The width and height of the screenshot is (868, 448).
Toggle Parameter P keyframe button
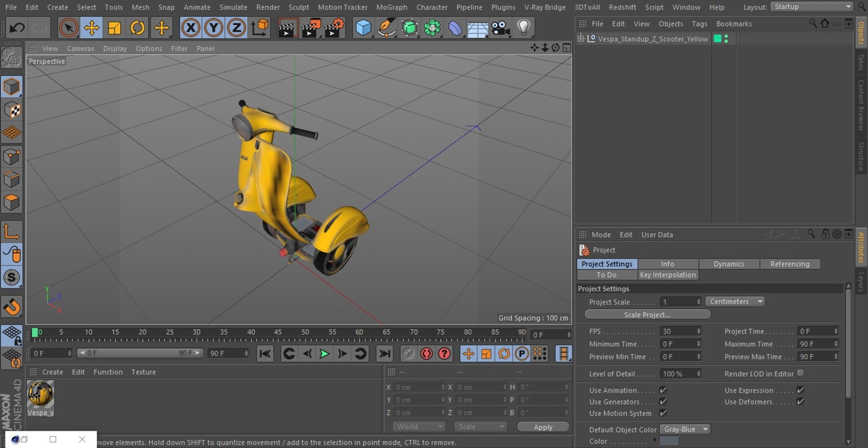point(522,354)
